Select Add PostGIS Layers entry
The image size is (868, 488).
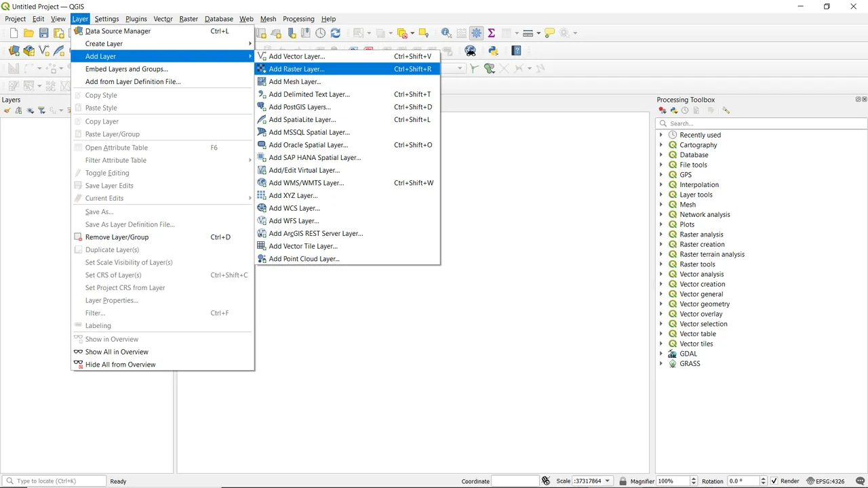(347, 107)
